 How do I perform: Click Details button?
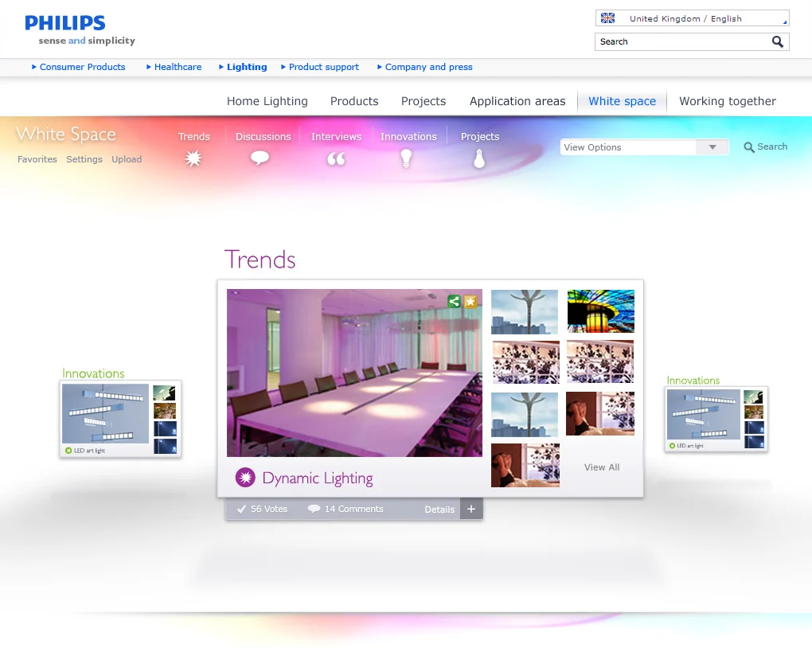click(x=439, y=509)
